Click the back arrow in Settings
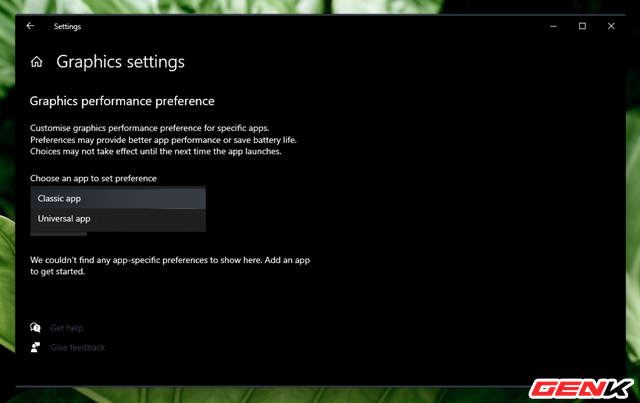The width and height of the screenshot is (640, 403). pos(30,26)
